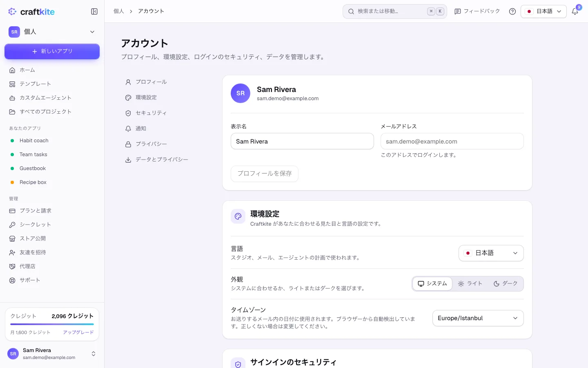Click the ストア公開 store icon
This screenshot has width=588, height=368.
[x=12, y=238]
